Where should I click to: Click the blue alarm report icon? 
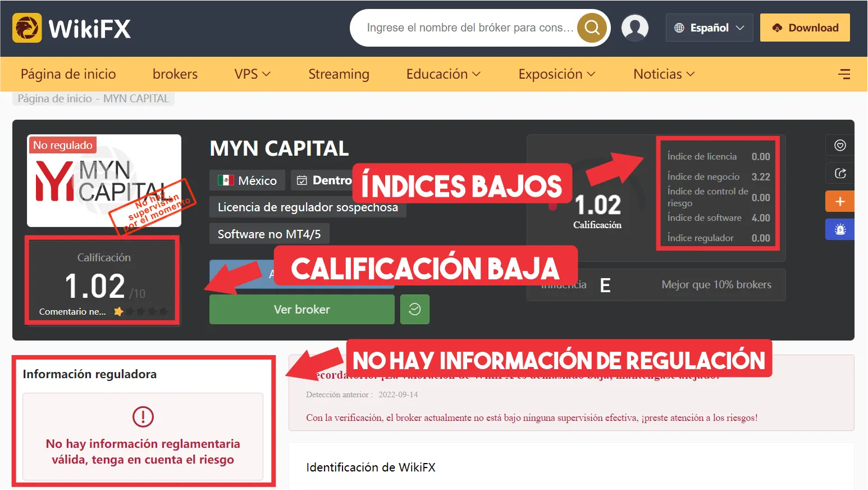[840, 229]
